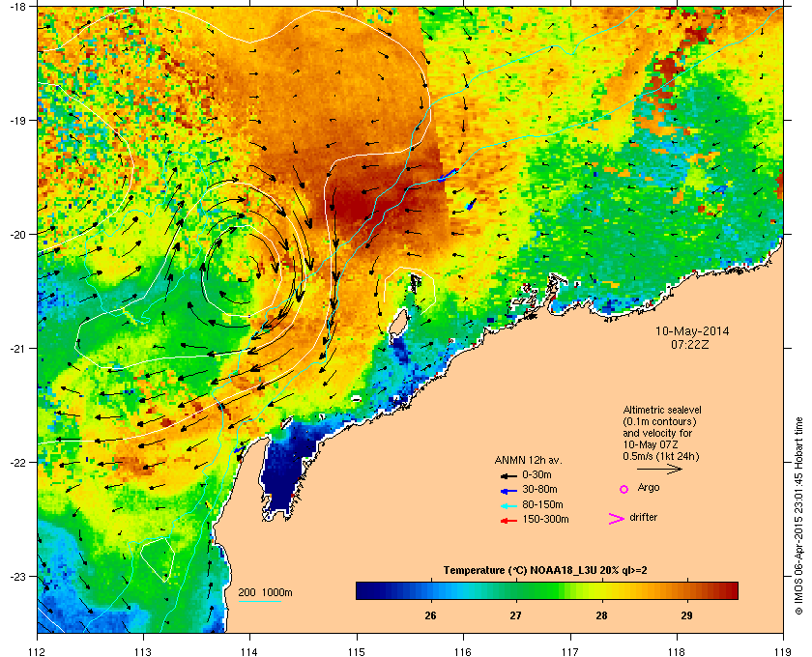Click the '07:22Z' time label
This screenshot has width=812, height=657.
[x=690, y=344]
